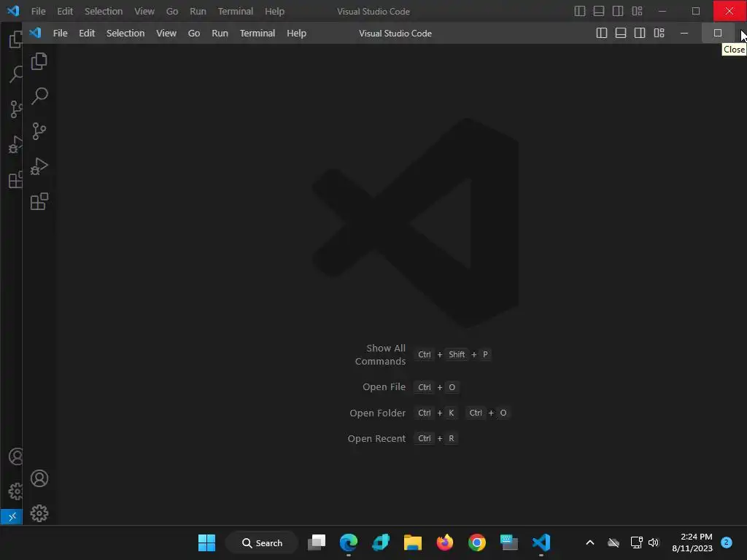Open Search view in front VS Code window
This screenshot has width=747, height=560.
[39, 96]
